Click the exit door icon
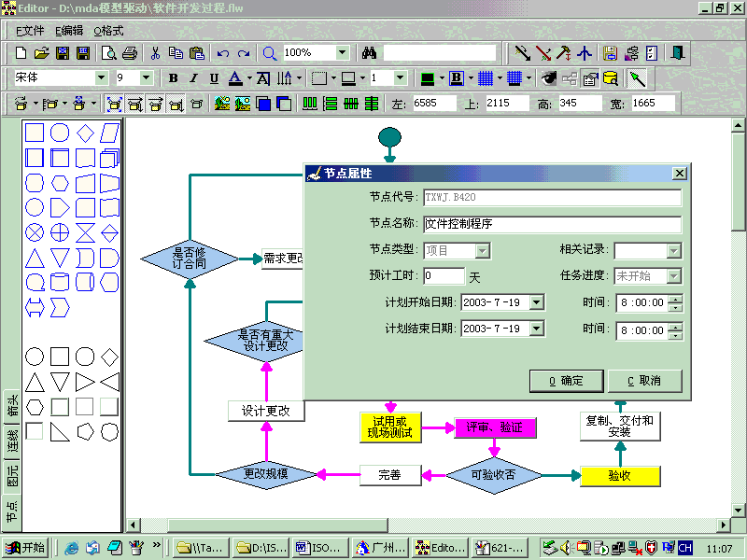This screenshot has height=560, width=747. pyautogui.click(x=677, y=53)
